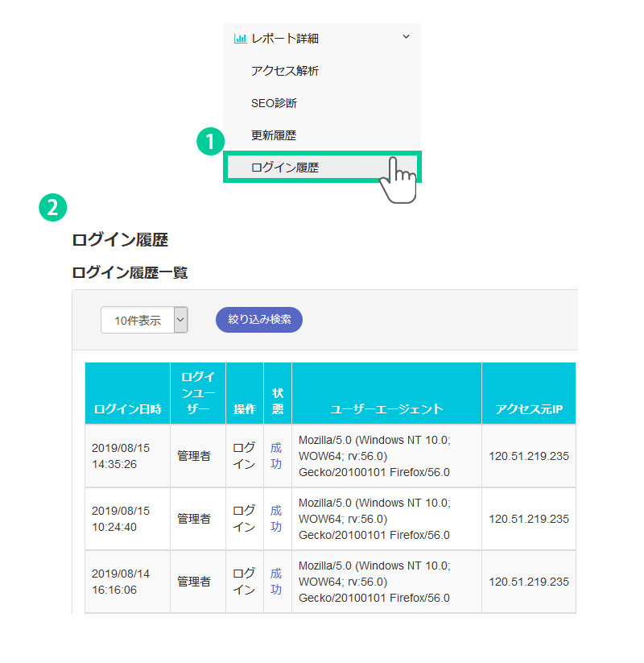Viewport: 644px width, 663px height.
Task: Select the 2019/08/15 14:35:26 date cell
Action: coord(121,455)
